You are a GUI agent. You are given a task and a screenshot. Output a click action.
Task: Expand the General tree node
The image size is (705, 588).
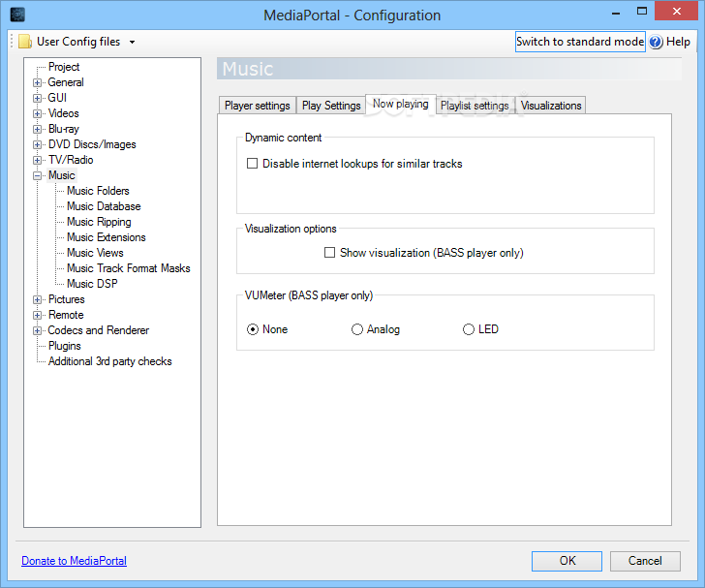point(38,82)
